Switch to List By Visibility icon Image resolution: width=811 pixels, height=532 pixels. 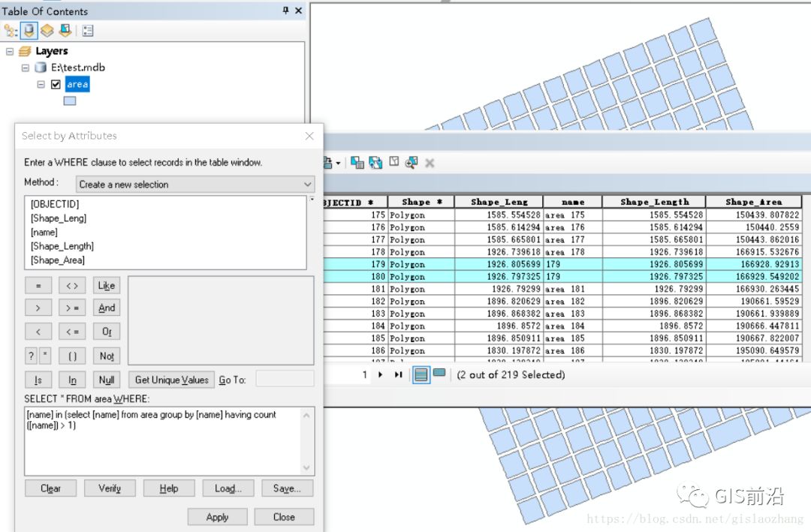[47, 31]
